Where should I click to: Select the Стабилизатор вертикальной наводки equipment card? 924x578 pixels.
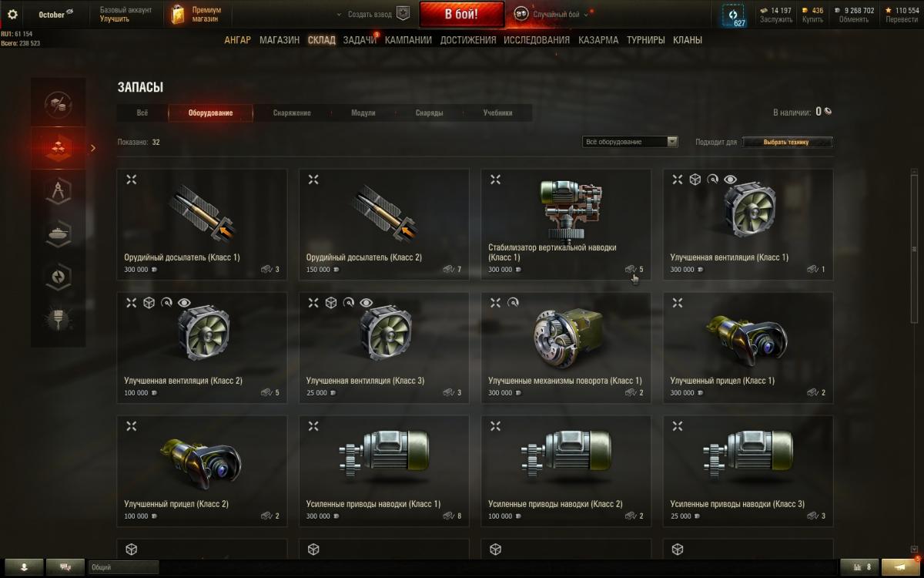click(566, 224)
